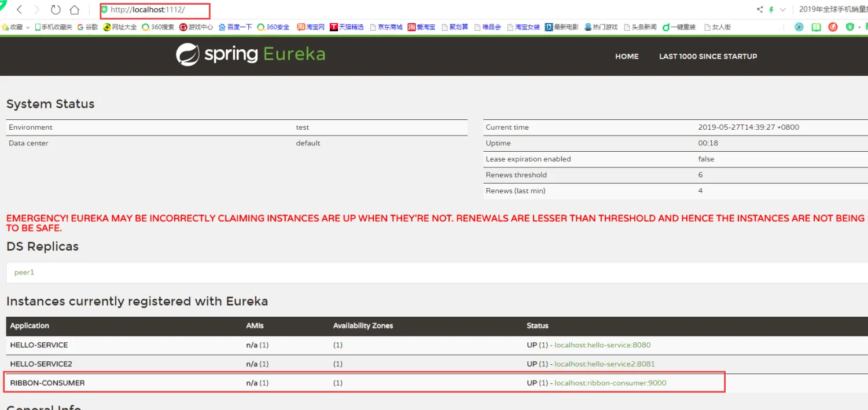Screen dimensions: 868x410
Task: Click the Availability Zones column header
Action: click(x=363, y=325)
